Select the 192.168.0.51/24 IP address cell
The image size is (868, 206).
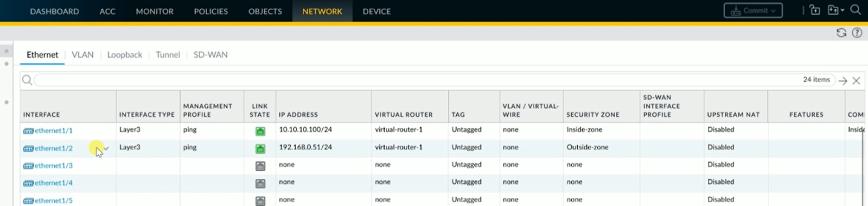(305, 147)
